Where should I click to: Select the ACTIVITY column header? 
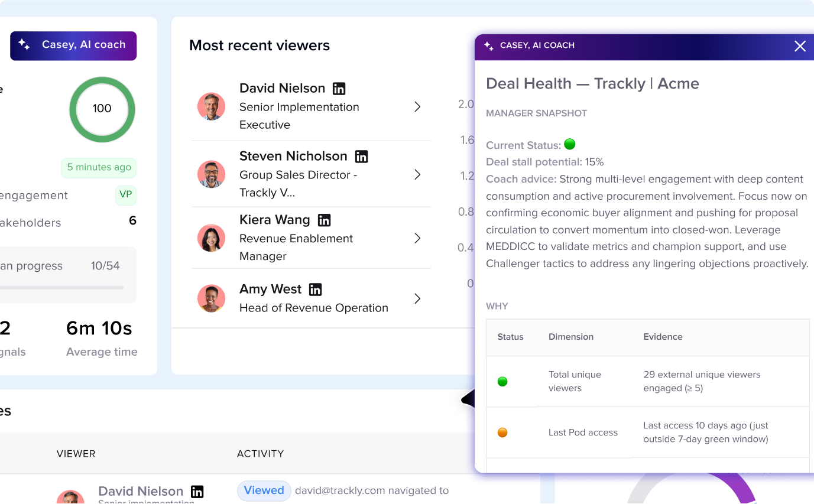click(261, 454)
